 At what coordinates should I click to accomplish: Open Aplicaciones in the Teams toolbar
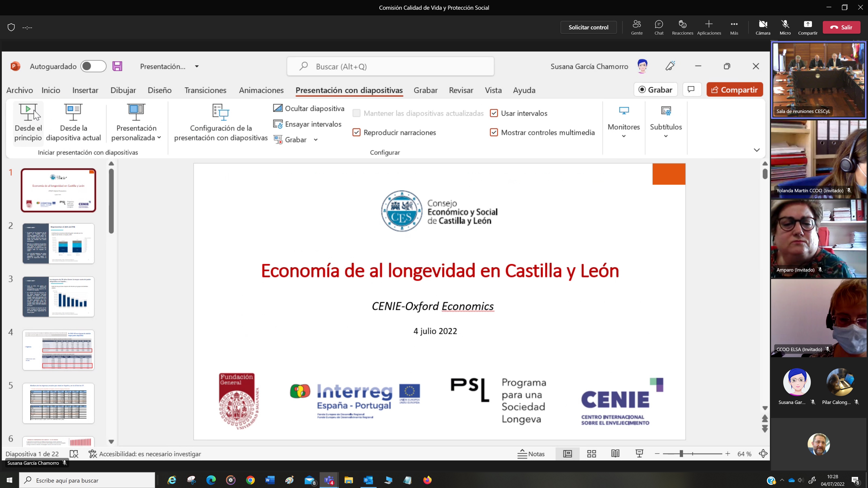(709, 27)
